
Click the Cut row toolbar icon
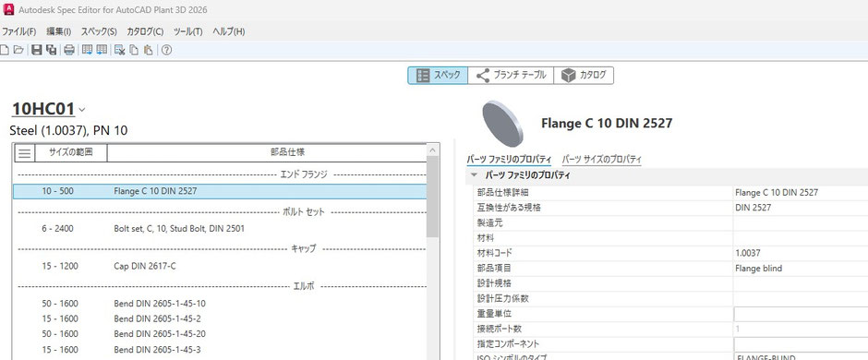119,51
